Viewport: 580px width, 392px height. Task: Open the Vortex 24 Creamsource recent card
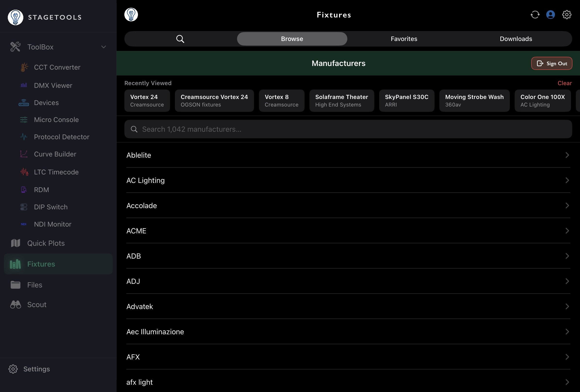tap(147, 101)
